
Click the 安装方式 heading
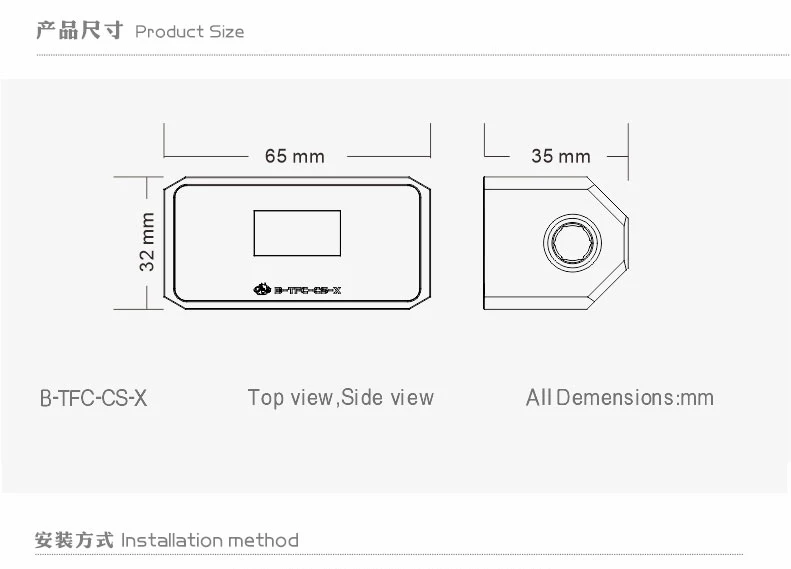[x=74, y=540]
